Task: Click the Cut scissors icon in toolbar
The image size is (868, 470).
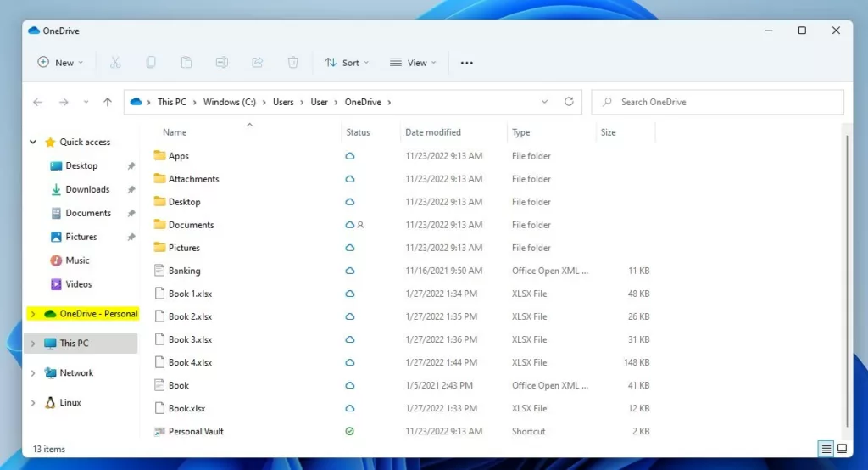Action: click(115, 63)
